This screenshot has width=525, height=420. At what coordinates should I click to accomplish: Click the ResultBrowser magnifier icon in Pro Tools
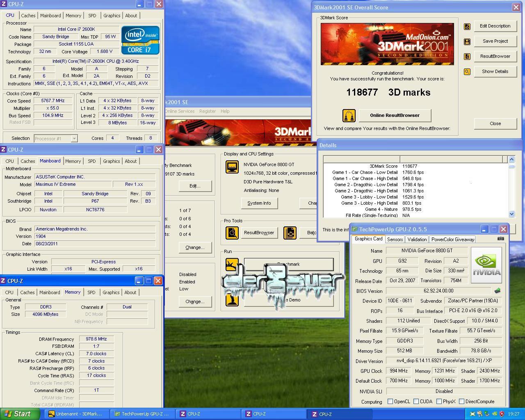pyautogui.click(x=232, y=233)
